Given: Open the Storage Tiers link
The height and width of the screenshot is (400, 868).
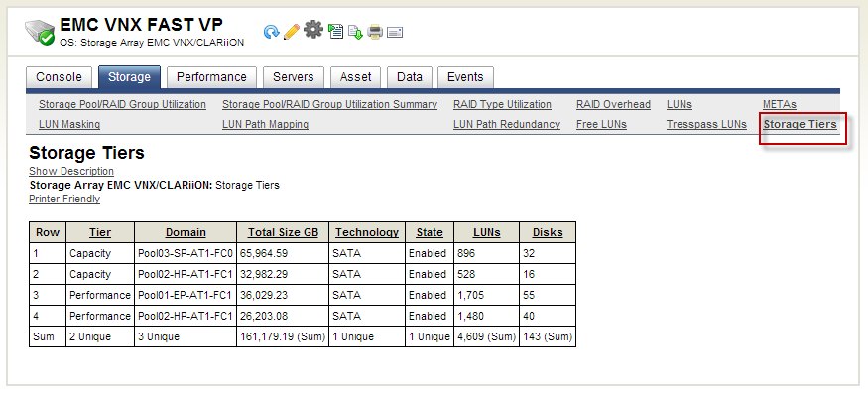Looking at the screenshot, I should coord(800,125).
